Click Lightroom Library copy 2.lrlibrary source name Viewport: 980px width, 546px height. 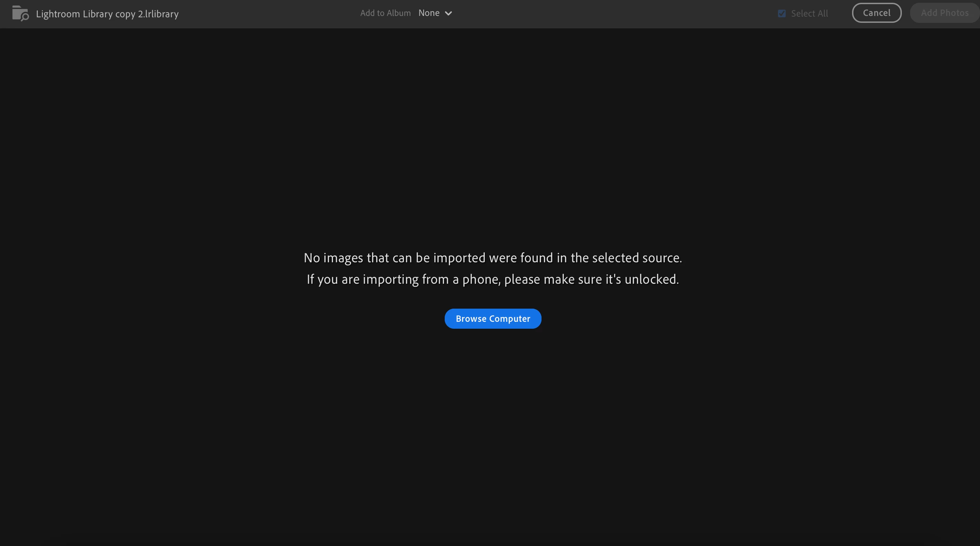tap(107, 14)
